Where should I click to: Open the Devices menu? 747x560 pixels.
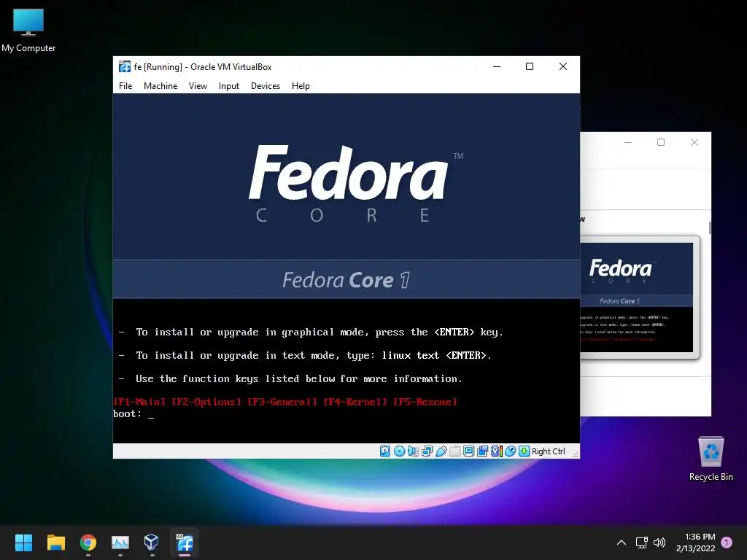[x=266, y=86]
